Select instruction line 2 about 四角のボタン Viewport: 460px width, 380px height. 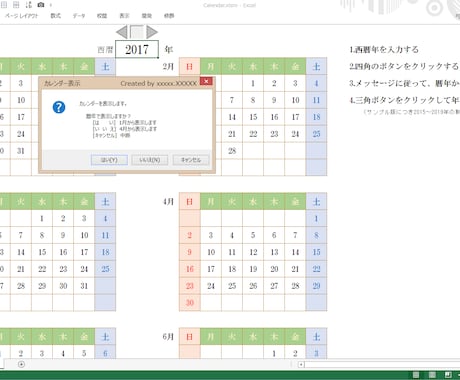tap(404, 66)
